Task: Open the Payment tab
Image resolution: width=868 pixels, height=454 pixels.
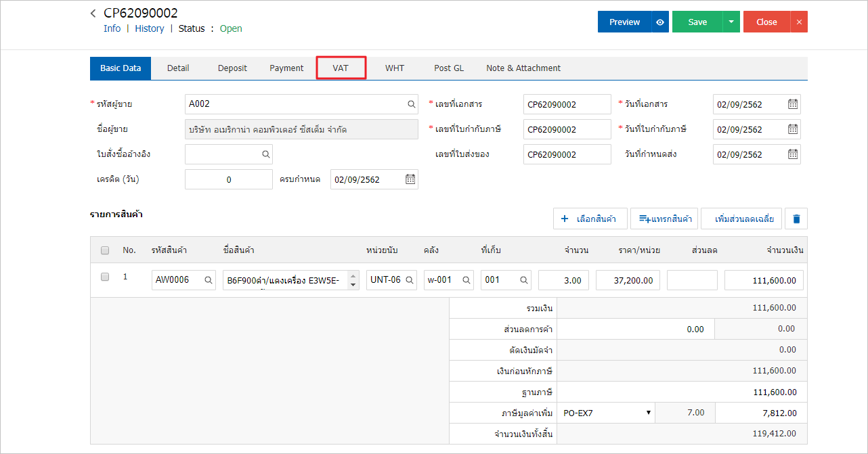Action: click(x=286, y=68)
